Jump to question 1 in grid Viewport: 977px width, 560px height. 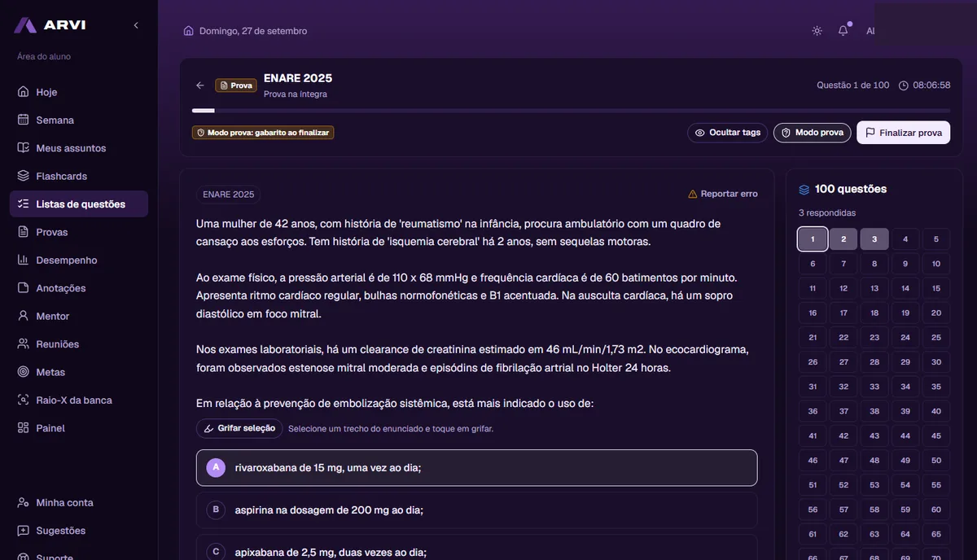813,239
